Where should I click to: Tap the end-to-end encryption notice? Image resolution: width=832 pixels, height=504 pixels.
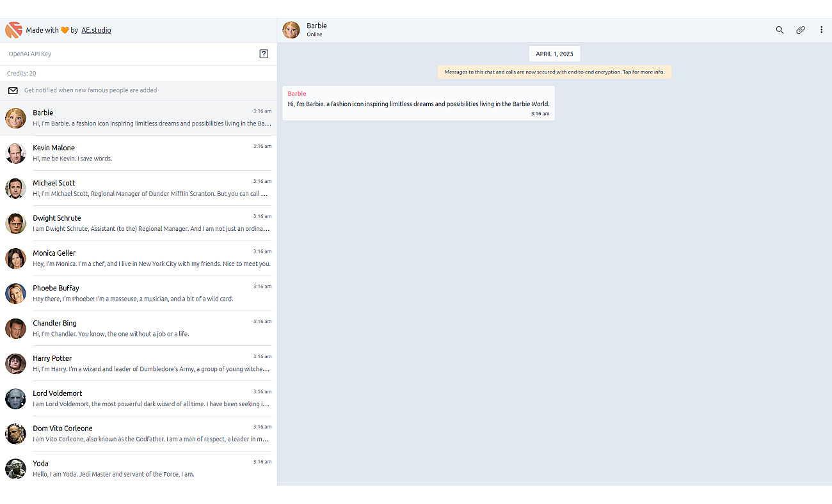pyautogui.click(x=554, y=72)
